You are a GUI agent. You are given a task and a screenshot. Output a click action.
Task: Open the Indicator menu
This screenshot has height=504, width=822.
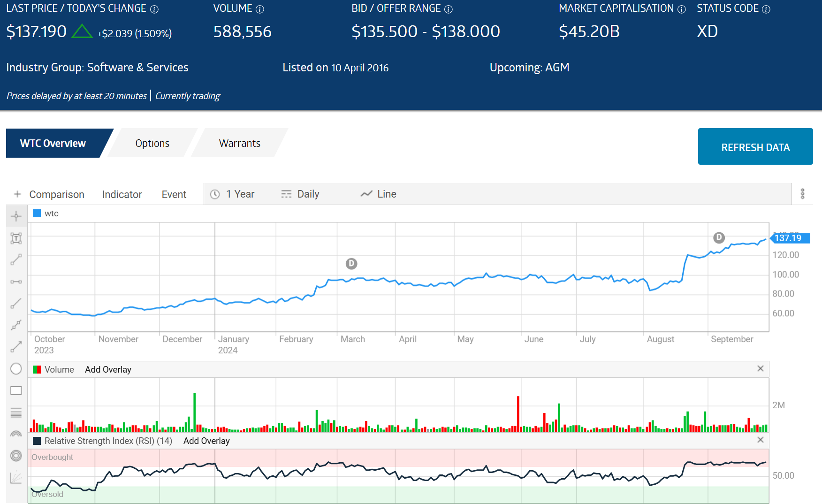[122, 194]
